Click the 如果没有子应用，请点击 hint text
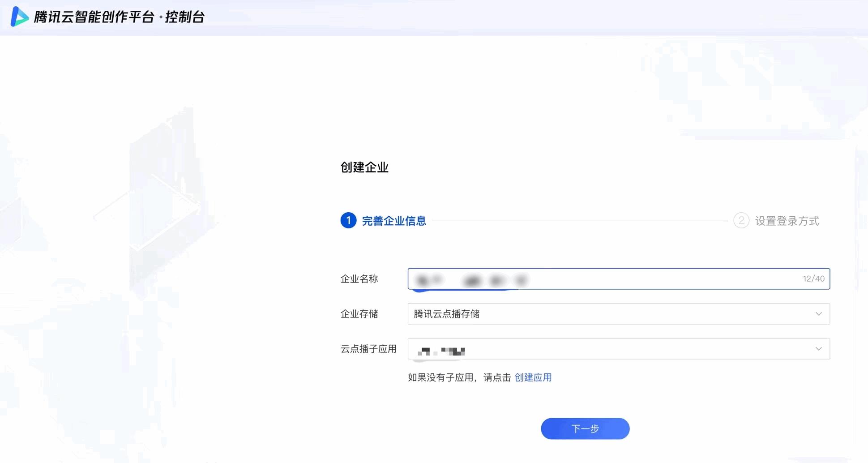The height and width of the screenshot is (463, 868). [459, 377]
